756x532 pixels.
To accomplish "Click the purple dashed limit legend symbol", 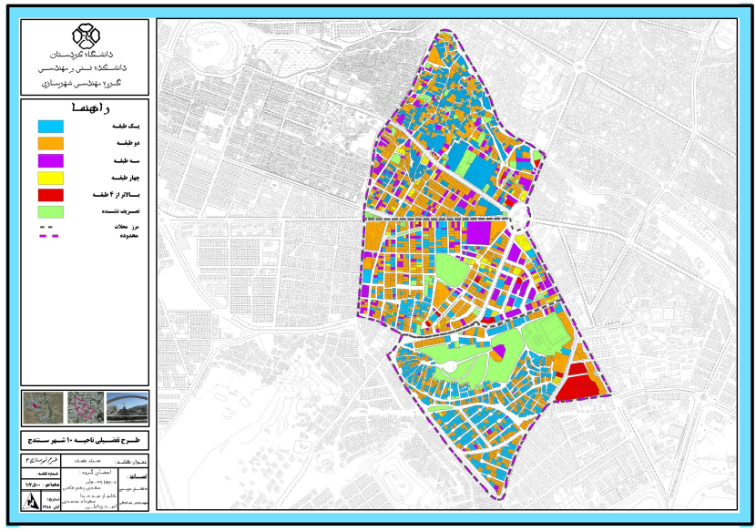I will point(49,237).
